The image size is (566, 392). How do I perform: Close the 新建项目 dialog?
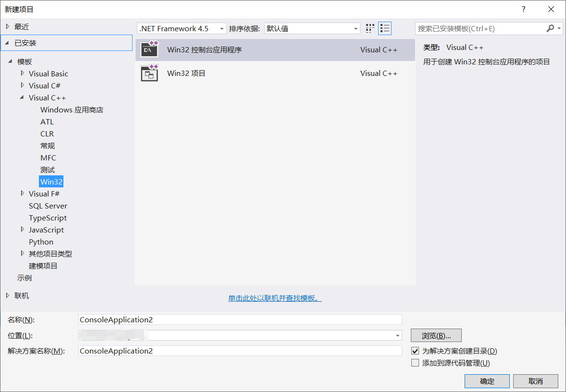coord(551,10)
